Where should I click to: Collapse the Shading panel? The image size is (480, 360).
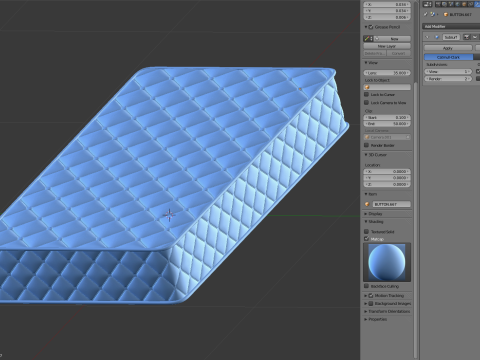pyautogui.click(x=366, y=221)
